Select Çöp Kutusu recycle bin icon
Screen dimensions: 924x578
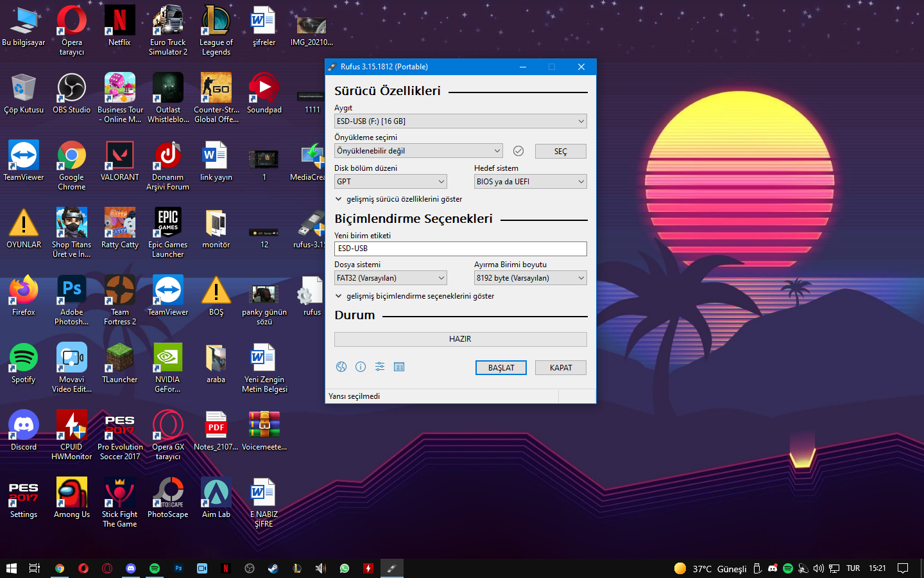point(24,94)
